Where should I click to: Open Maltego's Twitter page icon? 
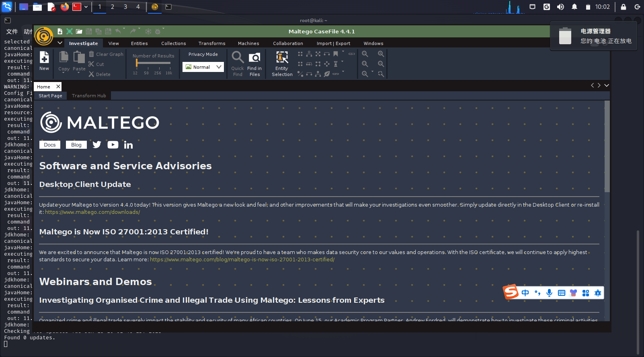[97, 144]
